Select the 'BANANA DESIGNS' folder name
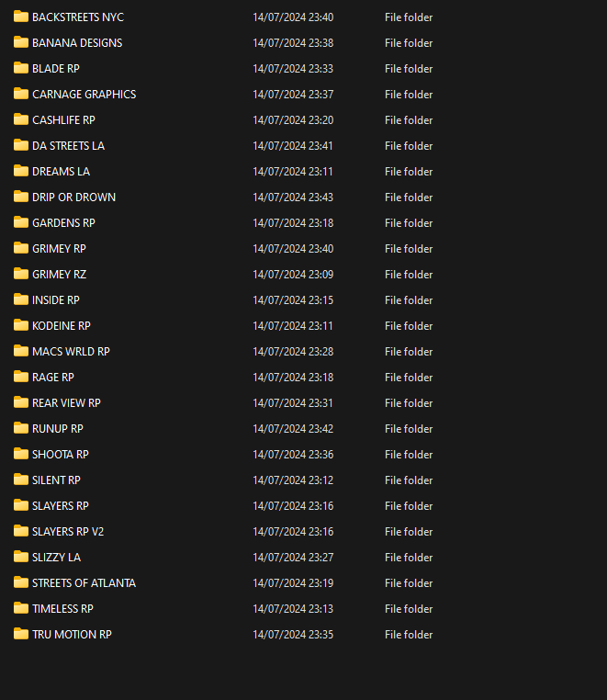Viewport: 607px width, 700px height. click(x=77, y=43)
